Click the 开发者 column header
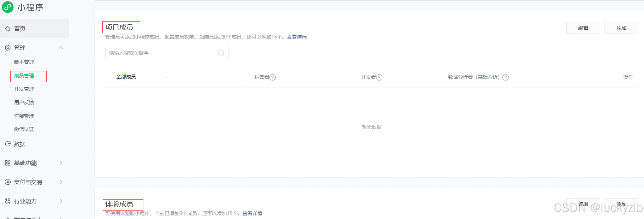Screen dimensions: 644x219 pos(369,77)
